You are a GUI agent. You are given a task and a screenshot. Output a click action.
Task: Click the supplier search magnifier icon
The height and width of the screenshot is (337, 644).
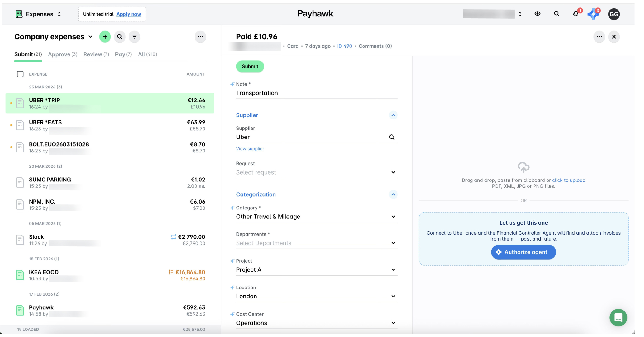(392, 137)
